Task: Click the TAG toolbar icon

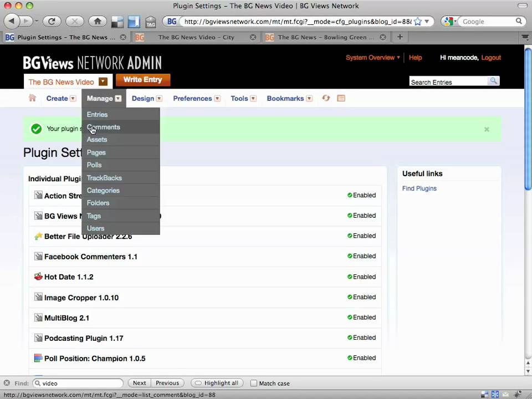Action: pyautogui.click(x=150, y=22)
